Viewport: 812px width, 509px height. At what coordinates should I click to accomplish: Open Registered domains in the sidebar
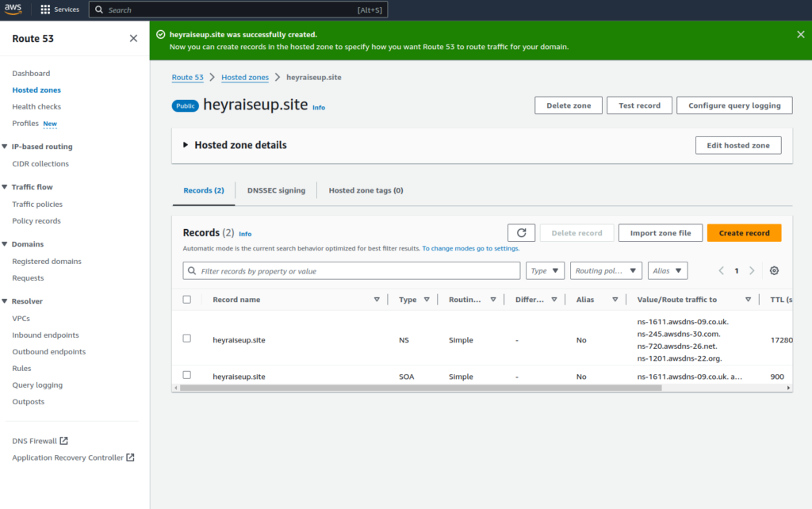tap(47, 261)
